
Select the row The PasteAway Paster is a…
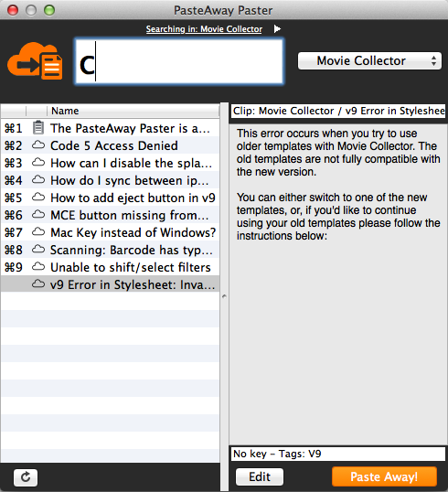point(110,128)
